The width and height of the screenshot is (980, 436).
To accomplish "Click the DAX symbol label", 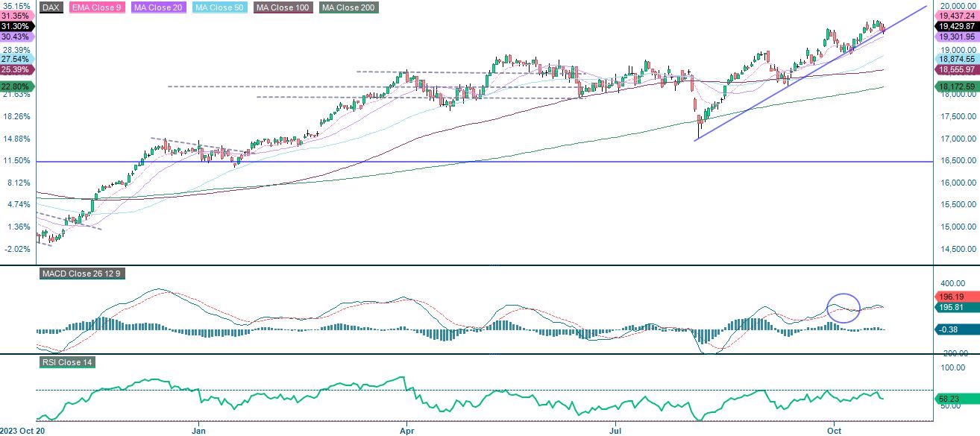I will click(x=51, y=7).
